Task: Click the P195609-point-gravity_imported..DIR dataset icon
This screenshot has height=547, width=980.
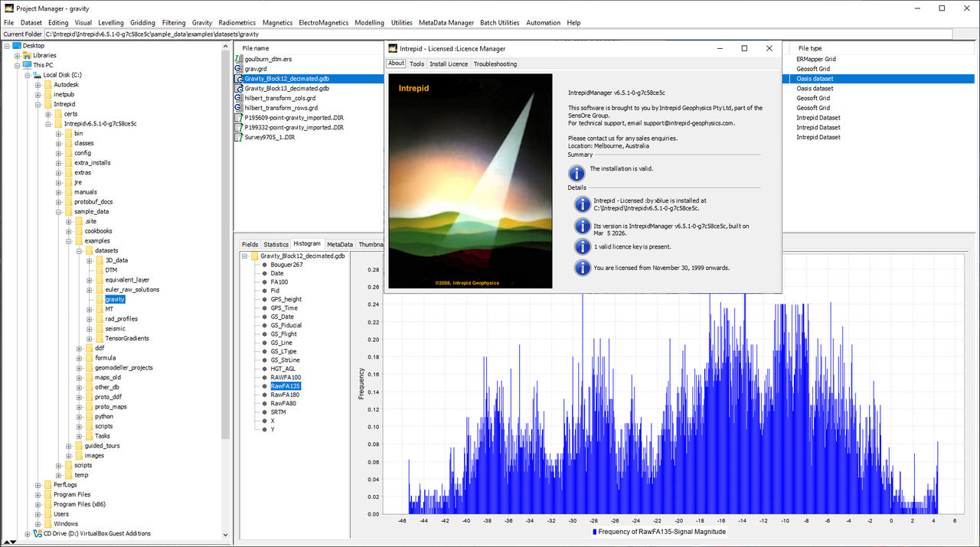Action: [x=239, y=118]
